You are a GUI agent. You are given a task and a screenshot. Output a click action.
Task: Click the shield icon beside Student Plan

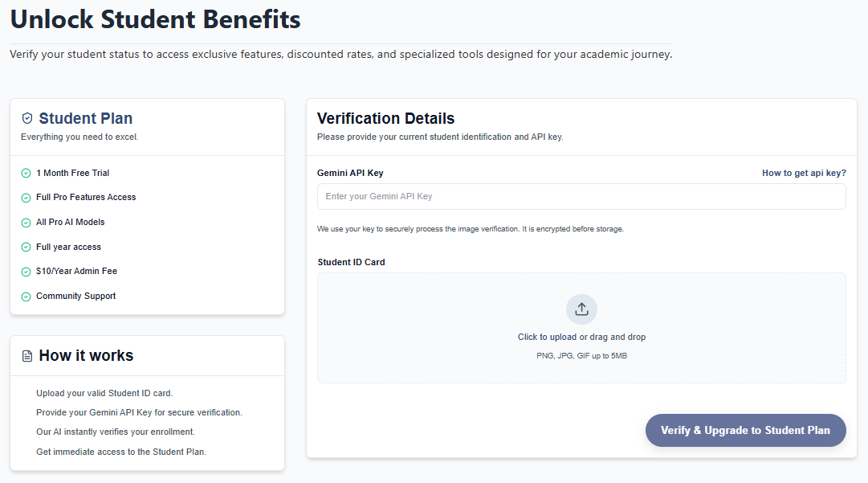pyautogui.click(x=27, y=118)
